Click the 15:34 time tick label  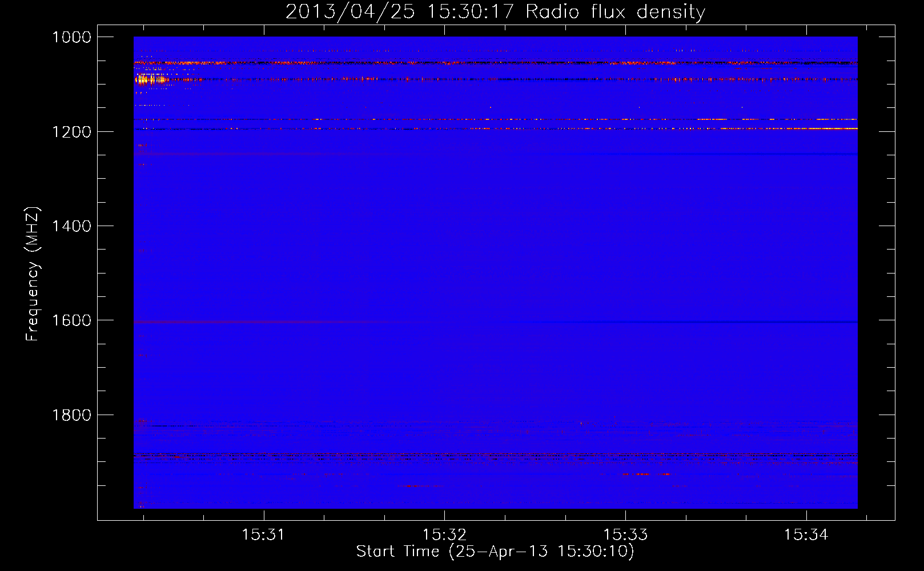click(x=806, y=534)
